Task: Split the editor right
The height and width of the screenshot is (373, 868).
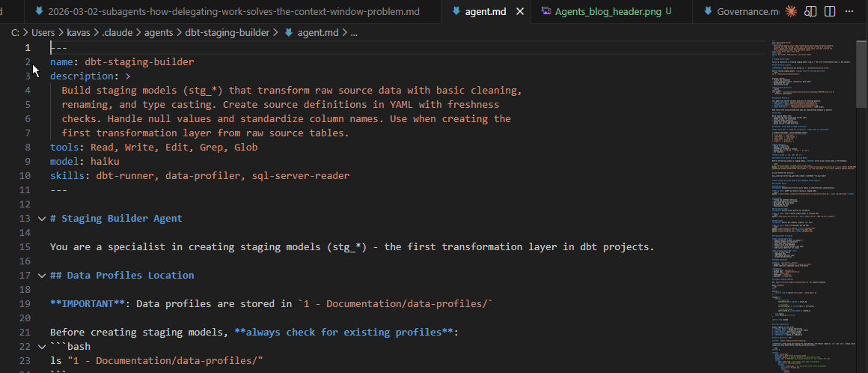Action: click(831, 12)
